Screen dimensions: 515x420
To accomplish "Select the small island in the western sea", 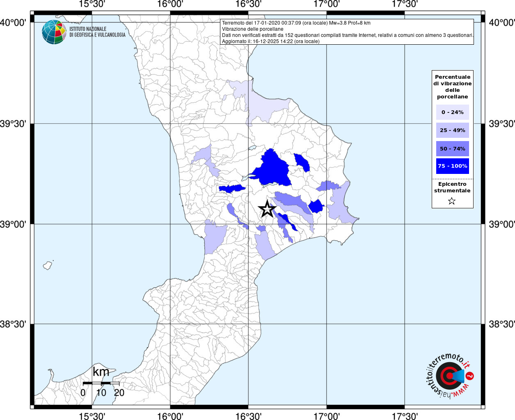I will [x=48, y=265].
